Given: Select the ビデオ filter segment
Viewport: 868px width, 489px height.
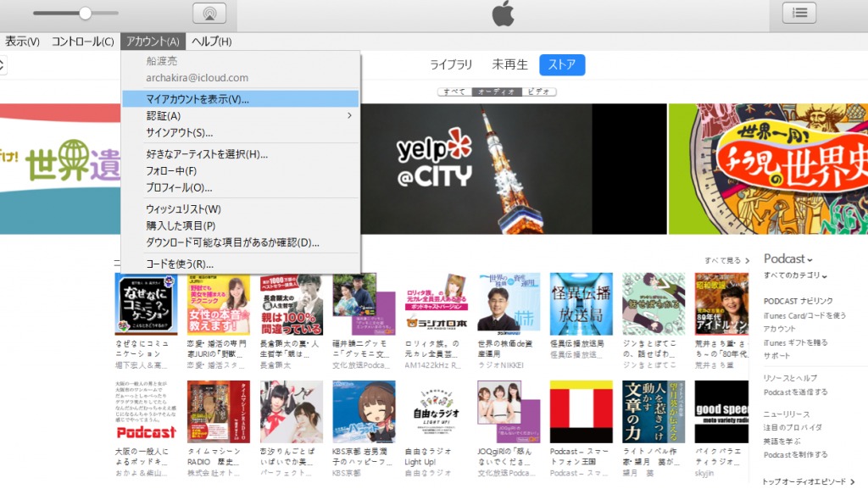Looking at the screenshot, I should [538, 92].
